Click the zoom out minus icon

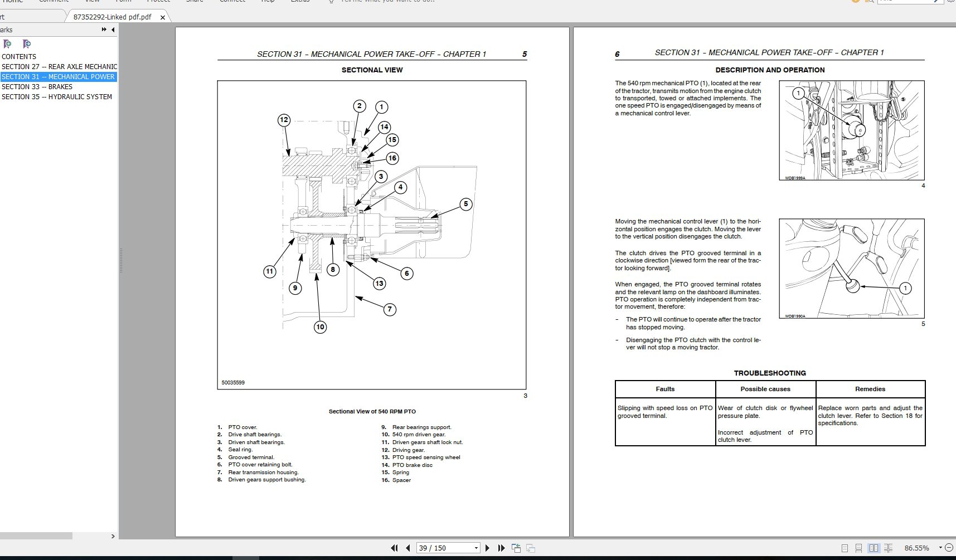[x=949, y=548]
